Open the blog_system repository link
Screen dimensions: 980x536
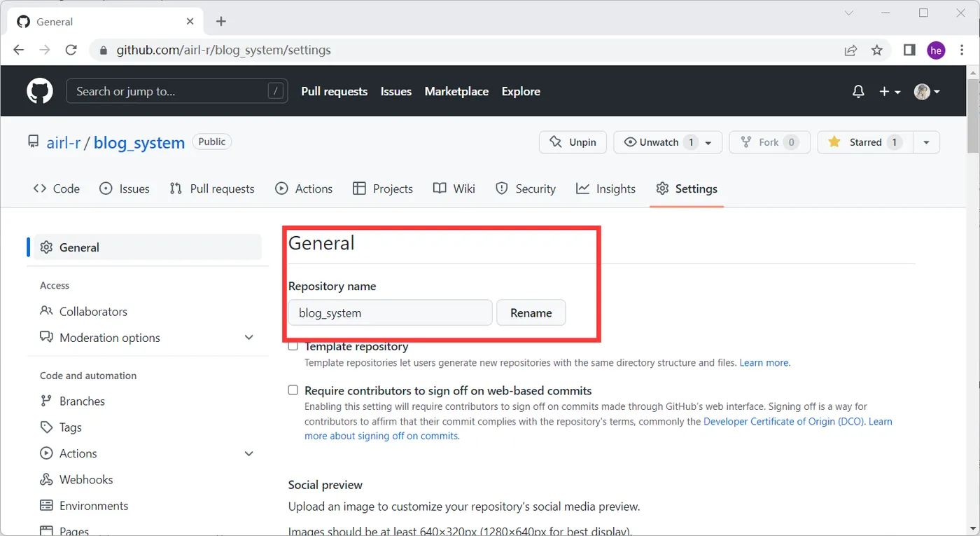point(139,142)
